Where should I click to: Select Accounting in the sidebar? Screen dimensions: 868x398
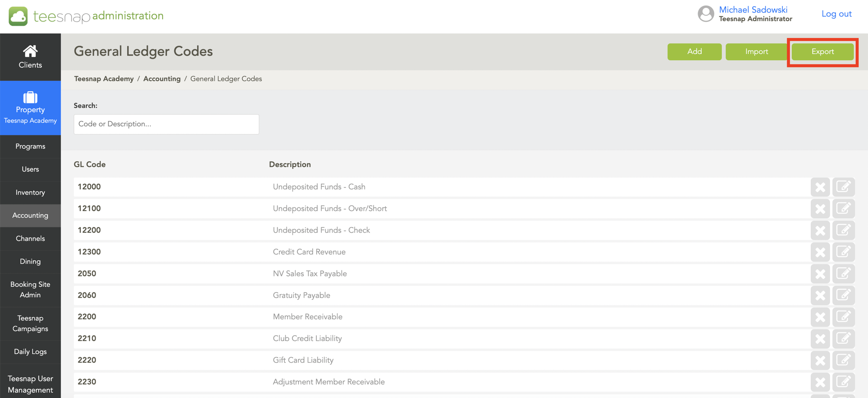pyautogui.click(x=30, y=215)
